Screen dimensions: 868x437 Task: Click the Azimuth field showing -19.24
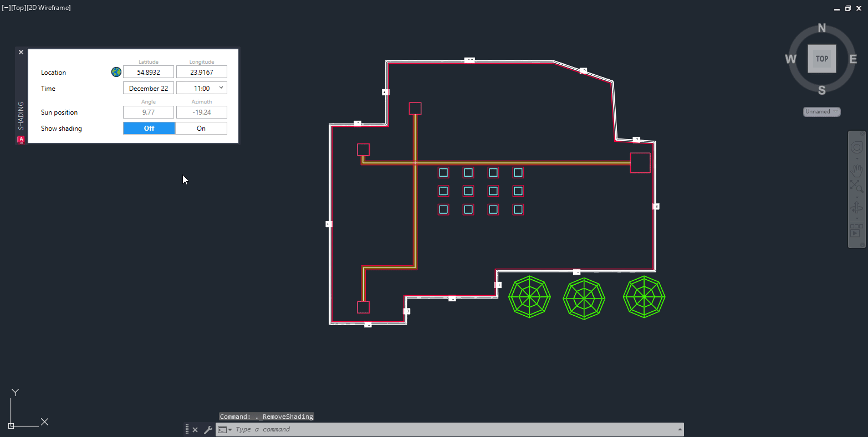[202, 112]
